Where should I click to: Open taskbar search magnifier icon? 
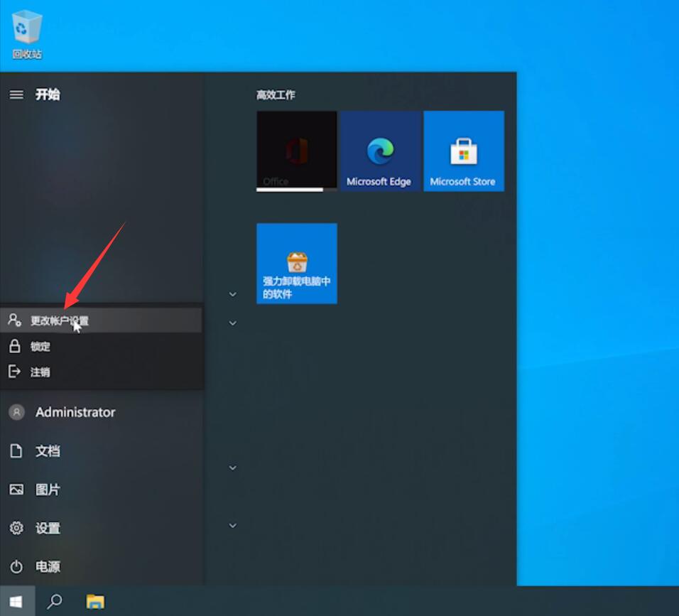54,601
